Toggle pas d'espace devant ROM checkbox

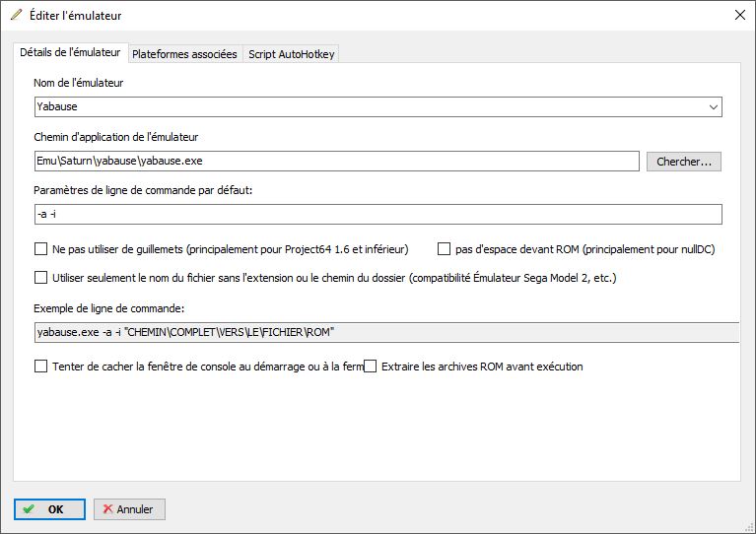coord(444,249)
